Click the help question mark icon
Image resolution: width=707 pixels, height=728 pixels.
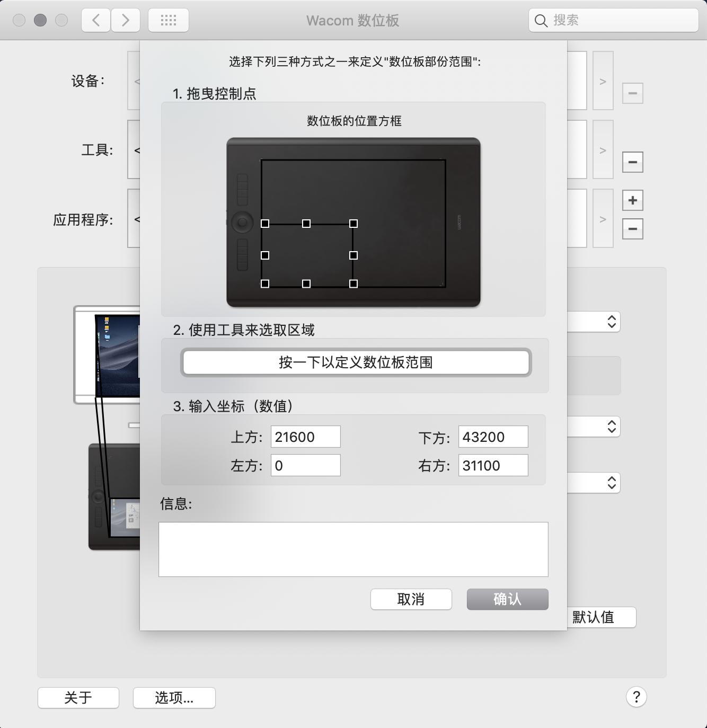point(637,697)
